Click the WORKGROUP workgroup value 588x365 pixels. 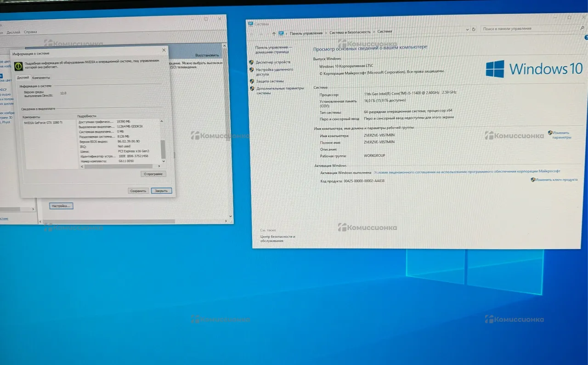coord(374,156)
